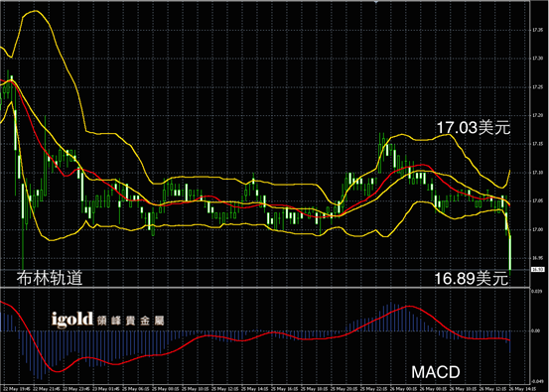549x392 pixels.
Task: Click the 17.05 price axis label
Action: coord(538,201)
